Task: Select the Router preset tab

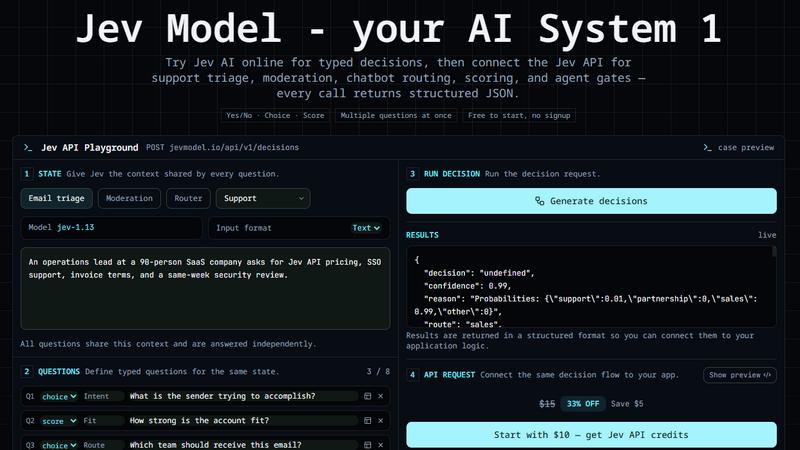Action: click(x=188, y=198)
